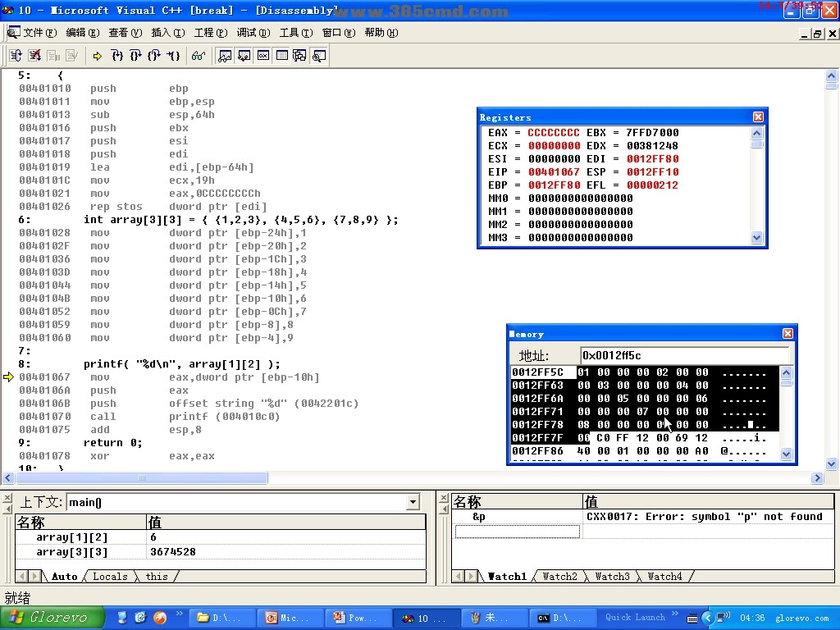Screen dimensions: 840x630
Task: Click the Memory address input field
Action: pyautogui.click(x=683, y=355)
